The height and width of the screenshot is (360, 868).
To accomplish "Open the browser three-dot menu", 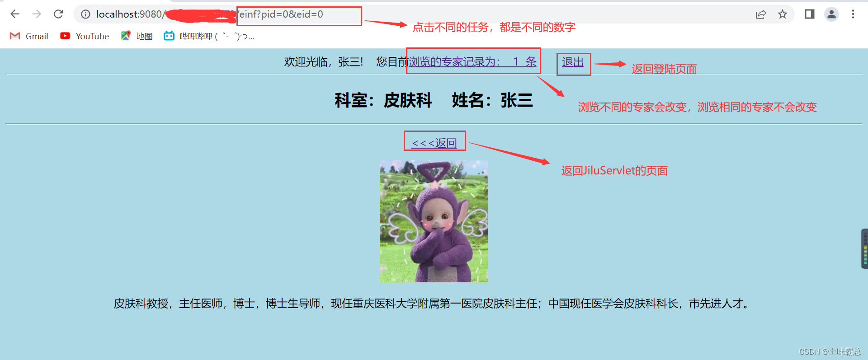I will click(x=853, y=14).
